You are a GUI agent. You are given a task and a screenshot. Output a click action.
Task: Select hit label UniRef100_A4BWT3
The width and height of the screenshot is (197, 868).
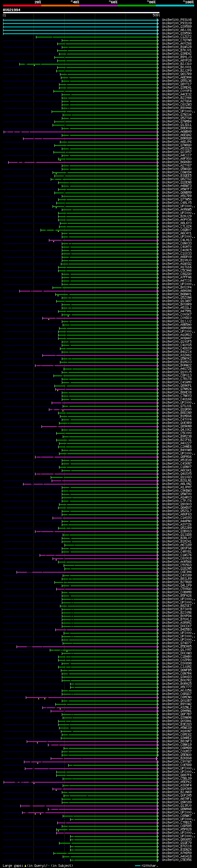177,186
